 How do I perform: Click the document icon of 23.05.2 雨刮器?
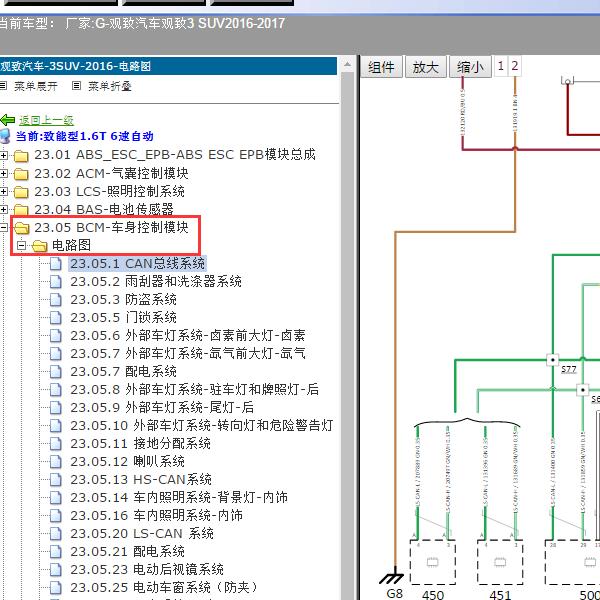point(56,282)
